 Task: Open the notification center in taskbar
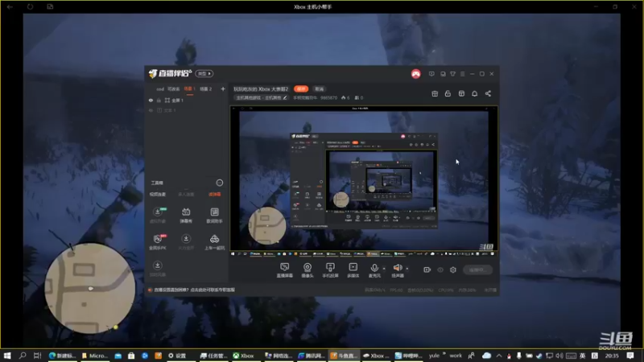click(630, 356)
